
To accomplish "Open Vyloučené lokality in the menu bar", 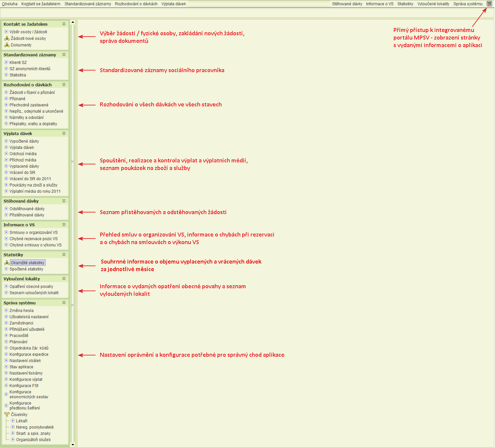I will [433, 4].
